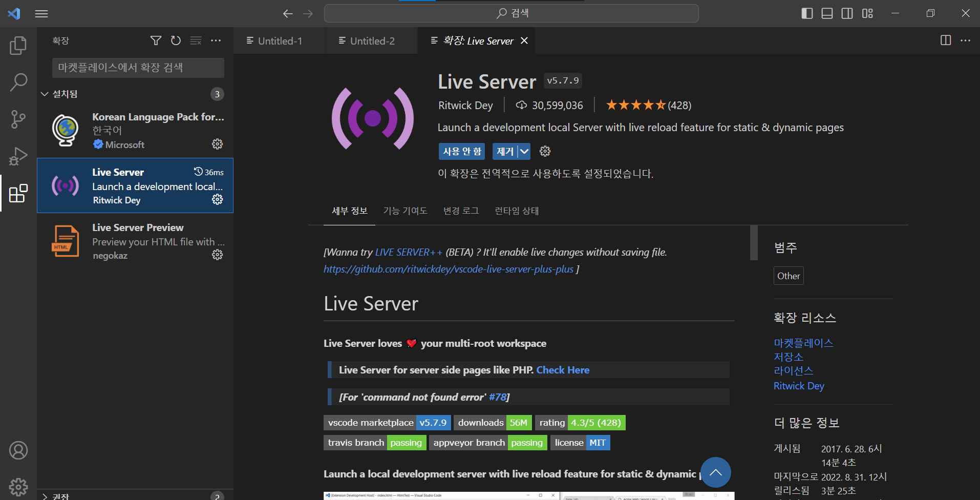Click the star rating (428)
980x500 pixels.
click(x=648, y=105)
